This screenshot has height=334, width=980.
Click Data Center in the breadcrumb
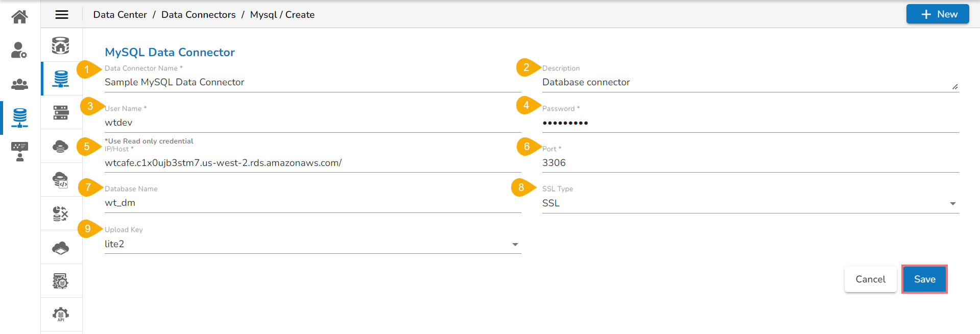pos(120,15)
